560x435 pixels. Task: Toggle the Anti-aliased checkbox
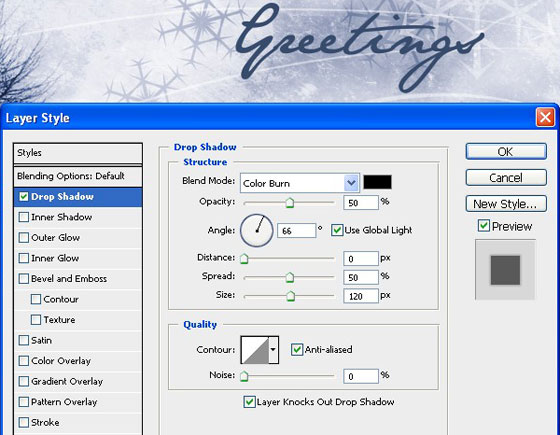click(297, 349)
